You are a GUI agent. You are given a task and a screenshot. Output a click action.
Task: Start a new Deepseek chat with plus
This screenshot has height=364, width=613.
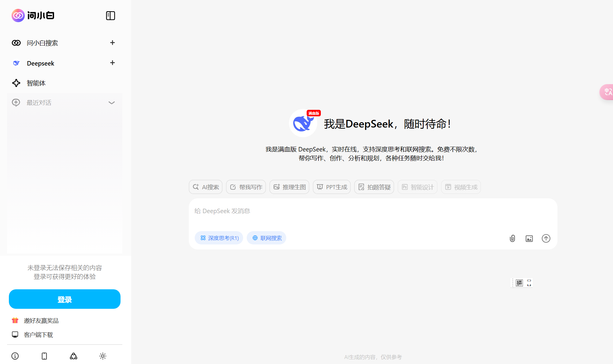112,63
